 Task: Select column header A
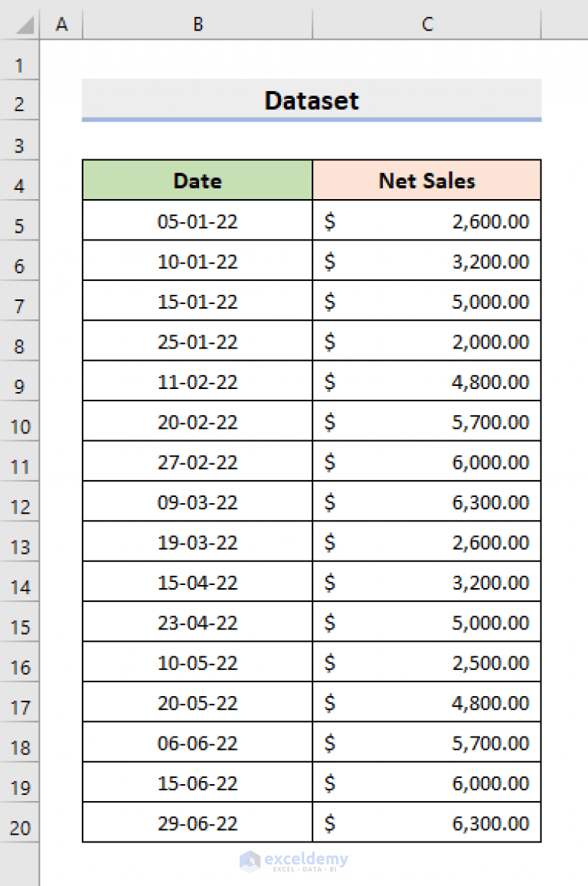click(x=61, y=24)
